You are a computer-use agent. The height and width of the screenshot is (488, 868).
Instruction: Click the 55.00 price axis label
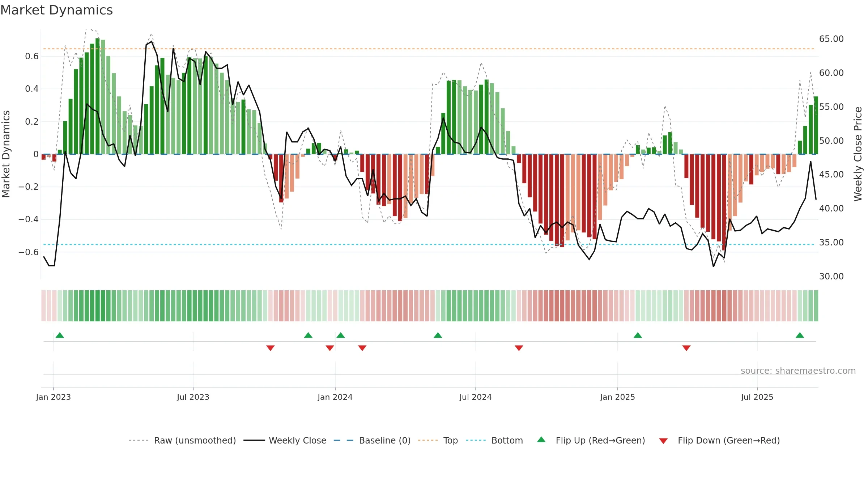point(831,107)
